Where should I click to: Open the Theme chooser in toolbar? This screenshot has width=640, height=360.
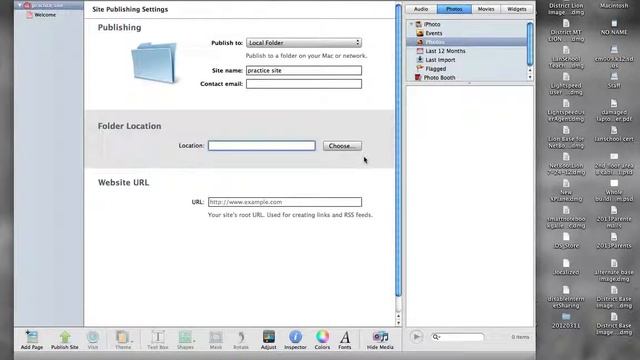123,340
